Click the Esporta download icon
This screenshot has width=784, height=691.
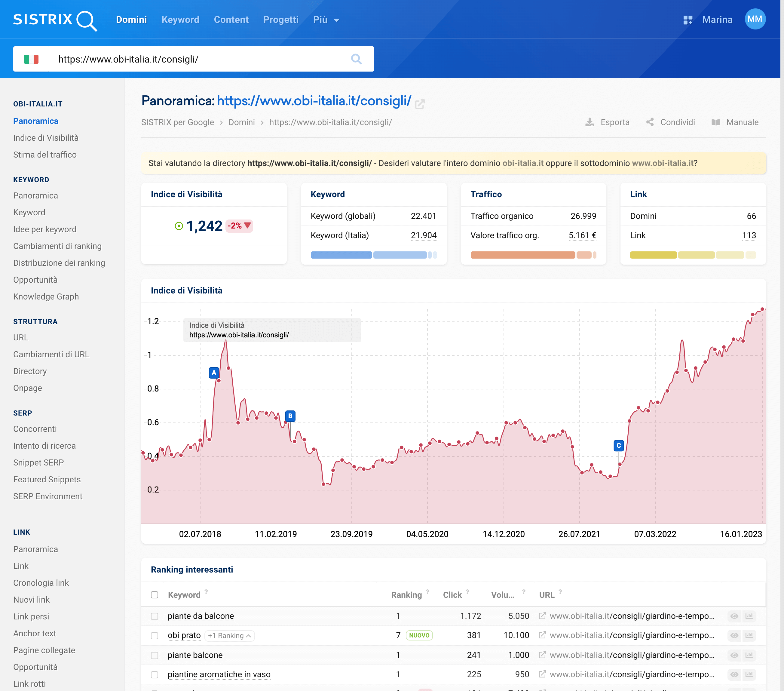[589, 122]
